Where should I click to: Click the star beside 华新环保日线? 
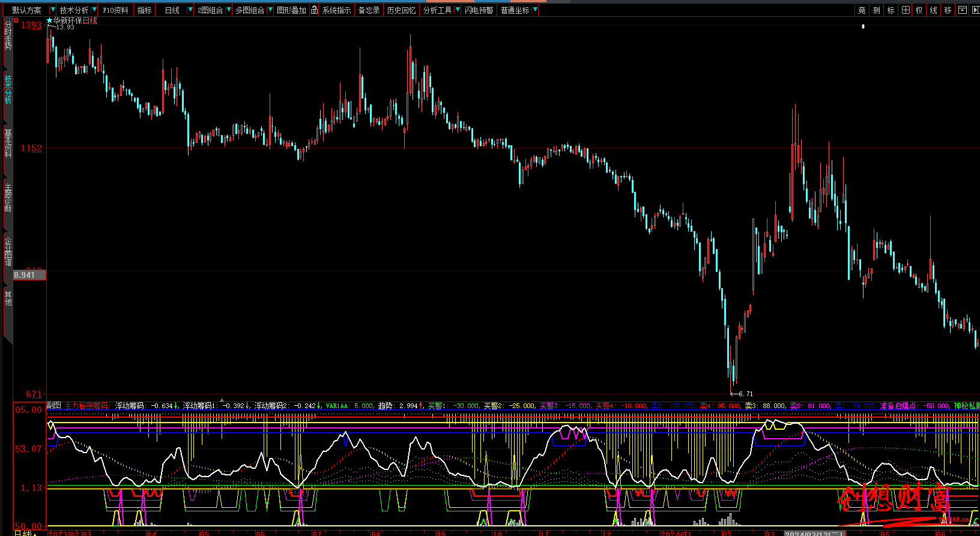point(50,20)
